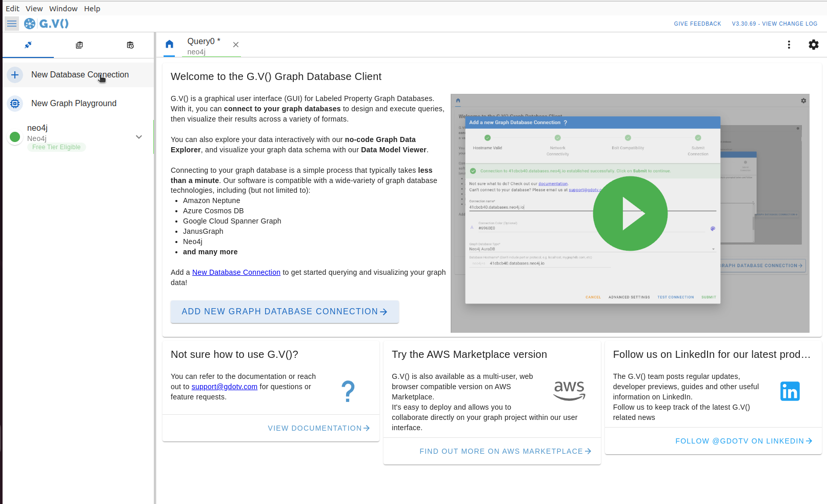Click the G.V() logo
827x504 pixels.
coord(46,24)
